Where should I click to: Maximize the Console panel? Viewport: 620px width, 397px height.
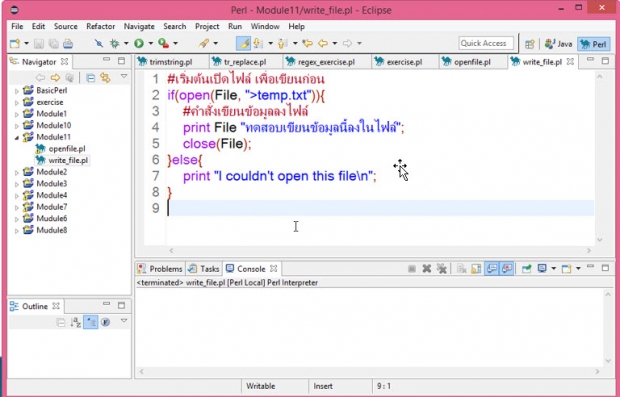[x=605, y=268]
